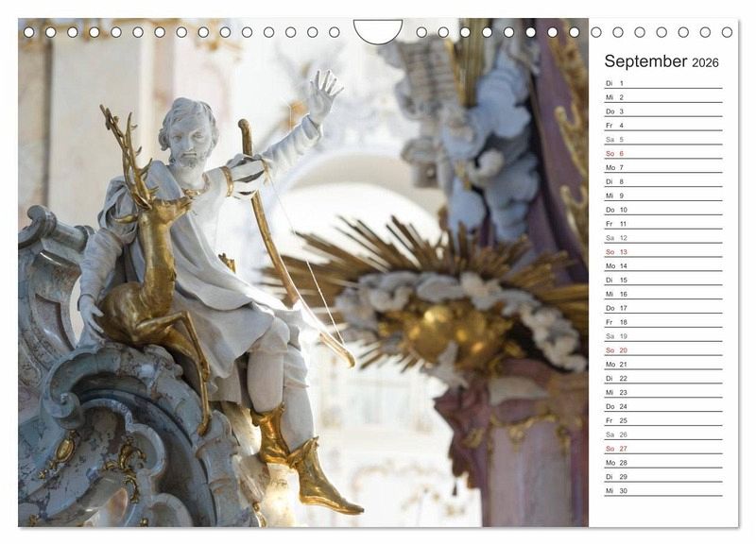Select the 'Sa 19' date row

click(x=663, y=336)
